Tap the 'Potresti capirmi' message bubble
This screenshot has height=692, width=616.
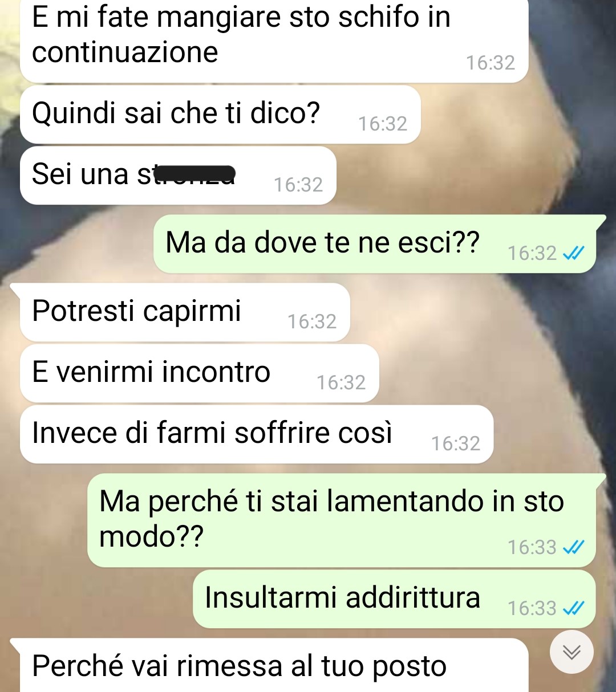coord(185,312)
